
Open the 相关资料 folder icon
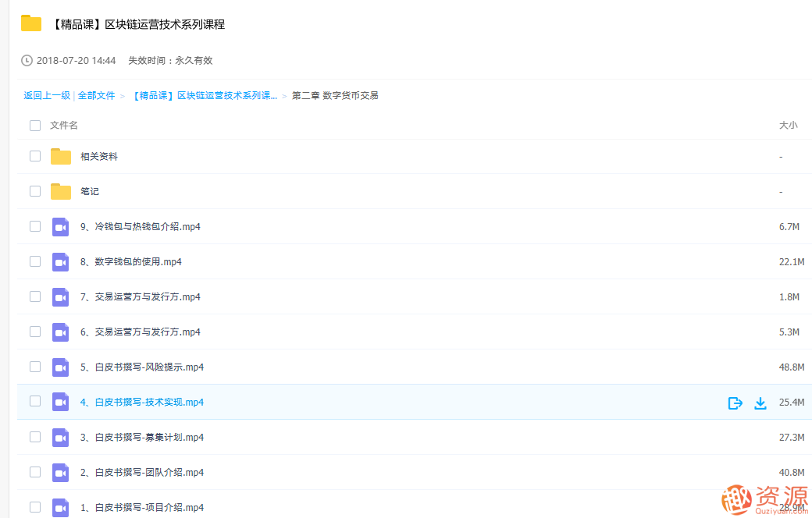61,156
